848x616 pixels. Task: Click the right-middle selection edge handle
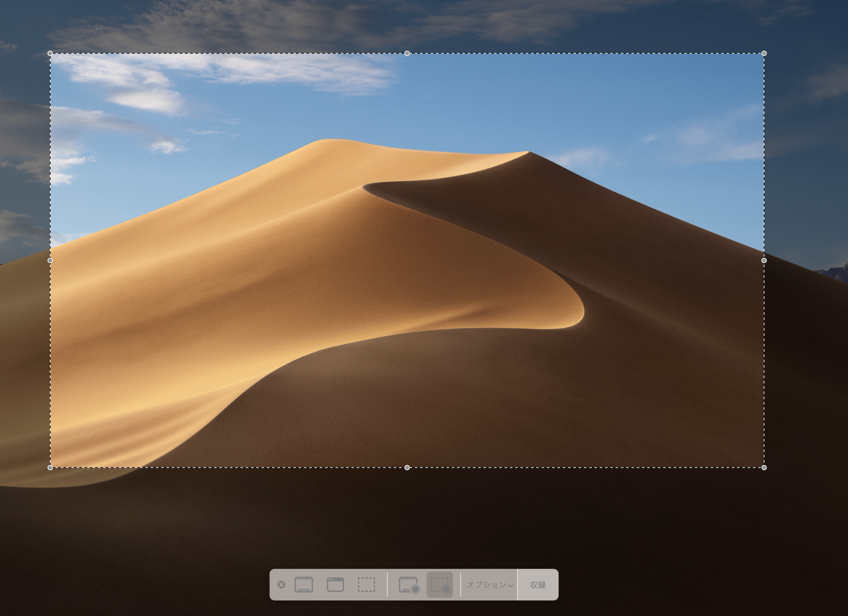764,260
